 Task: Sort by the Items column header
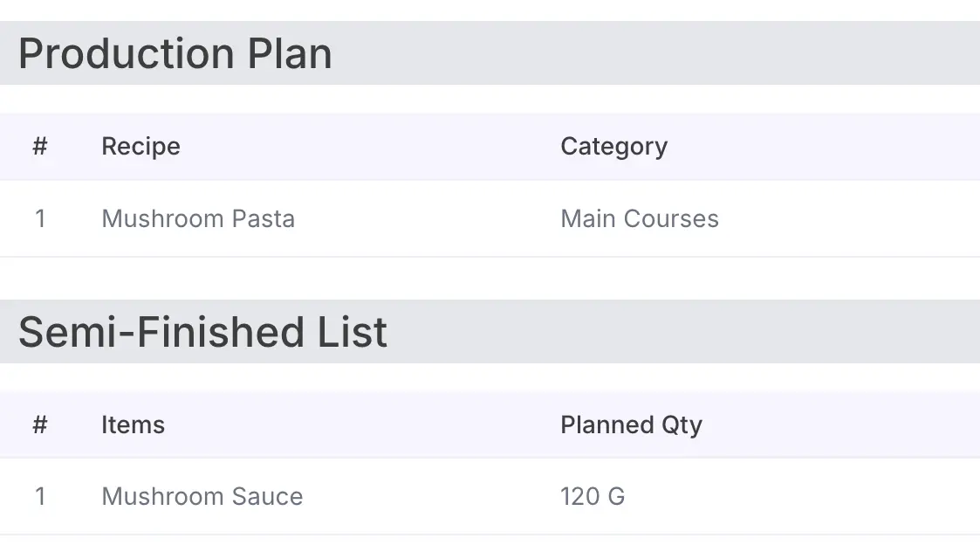[x=133, y=425]
